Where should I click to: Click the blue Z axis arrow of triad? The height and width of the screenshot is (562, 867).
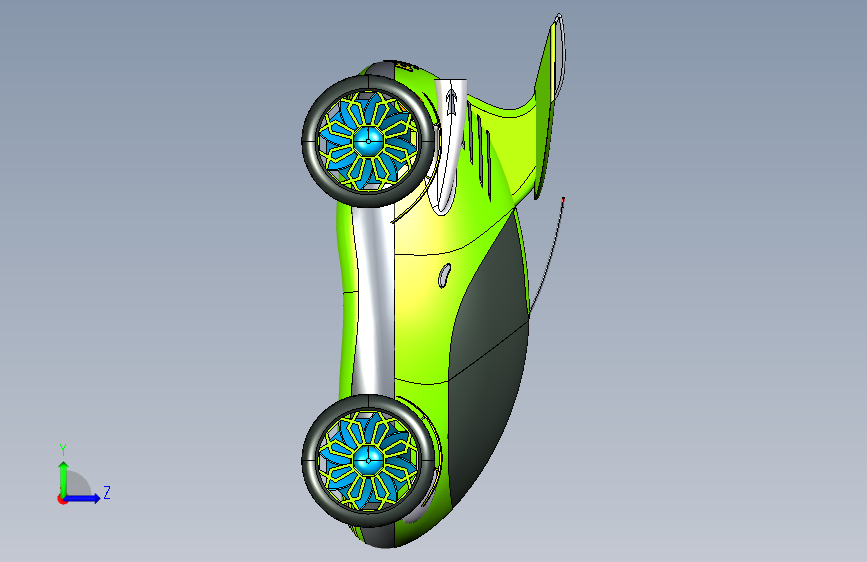click(83, 498)
